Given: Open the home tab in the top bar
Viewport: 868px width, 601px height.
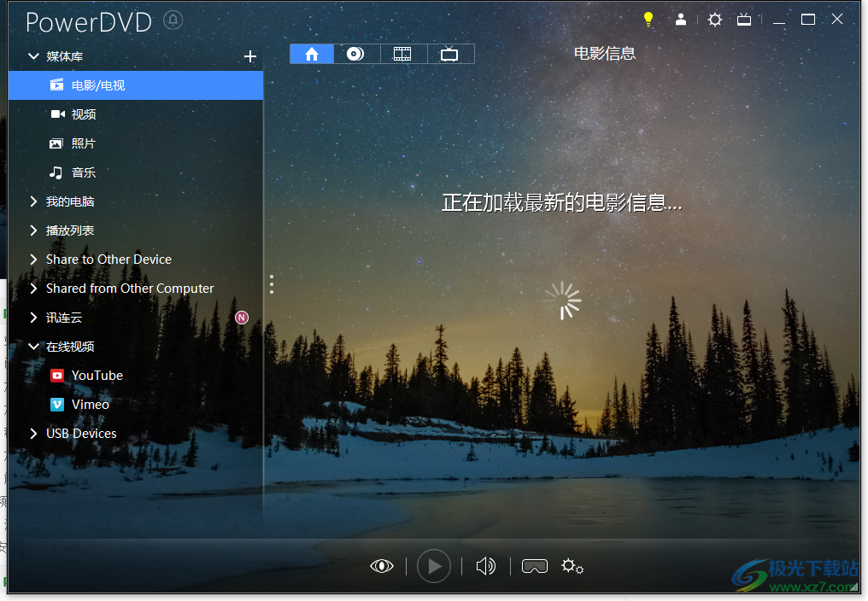Looking at the screenshot, I should click(312, 54).
